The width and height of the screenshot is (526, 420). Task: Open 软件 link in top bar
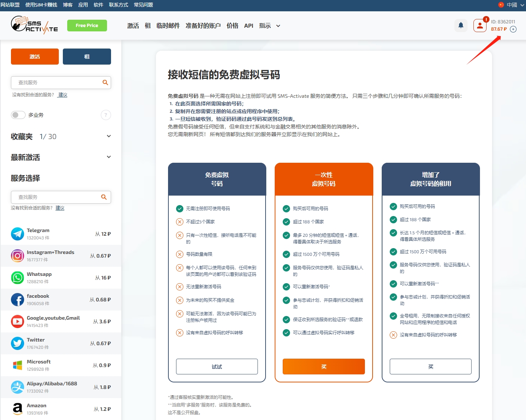98,5
